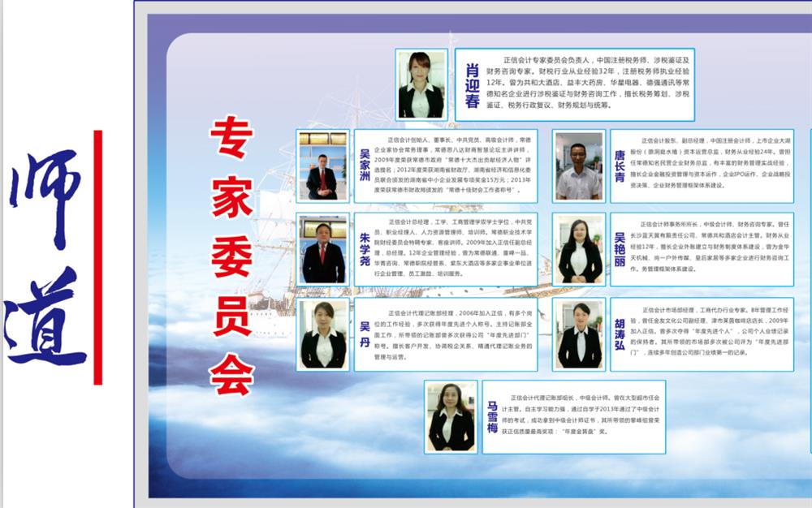812x508 pixels.
Task: Click the bio text starting 正信会计总经理
Action: click(x=452, y=248)
